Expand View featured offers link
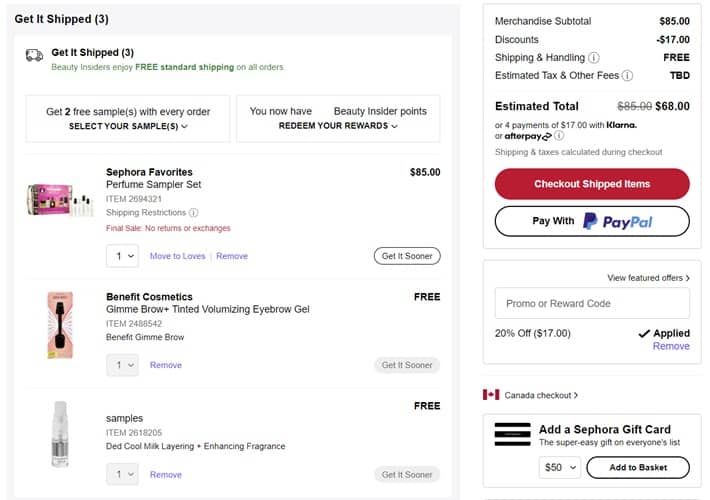Viewport: 710px width, 500px height. pyautogui.click(x=648, y=278)
